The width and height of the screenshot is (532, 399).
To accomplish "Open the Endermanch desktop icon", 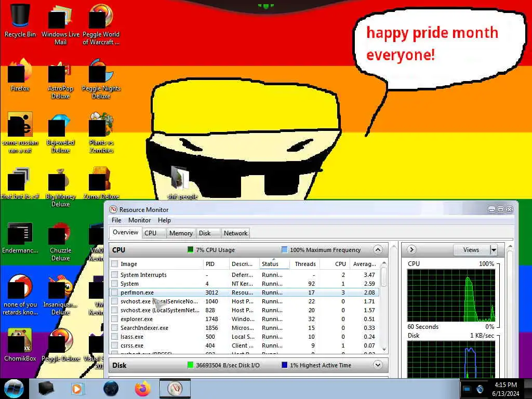I will point(20,237).
